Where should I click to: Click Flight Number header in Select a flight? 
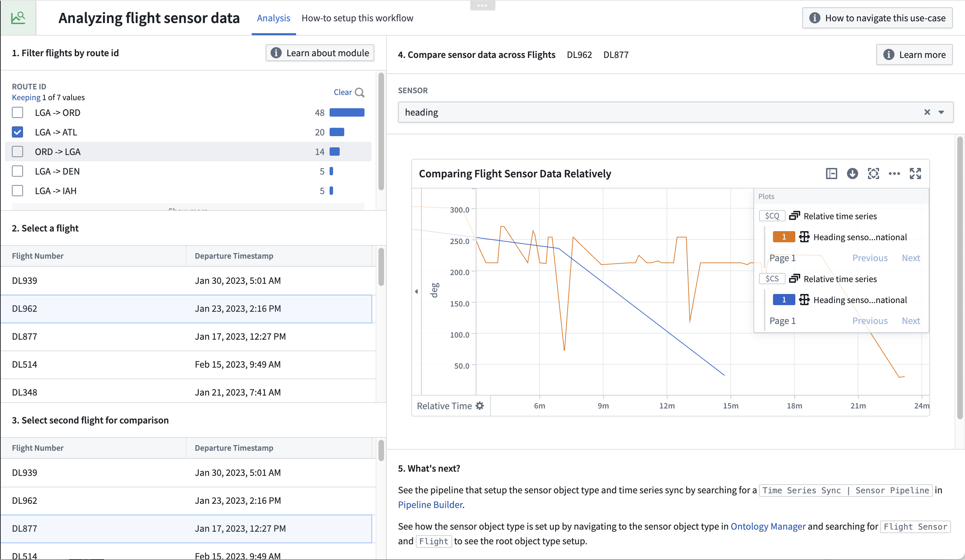(37, 256)
